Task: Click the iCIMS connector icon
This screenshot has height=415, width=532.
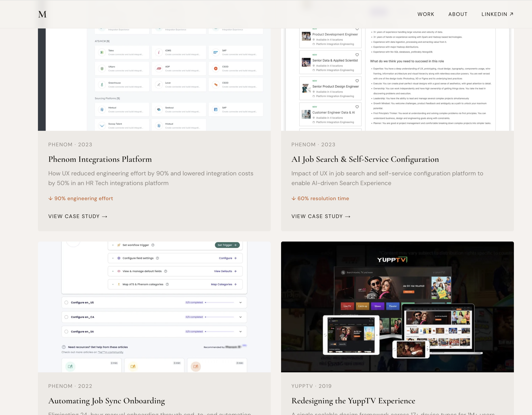Action: click(159, 52)
